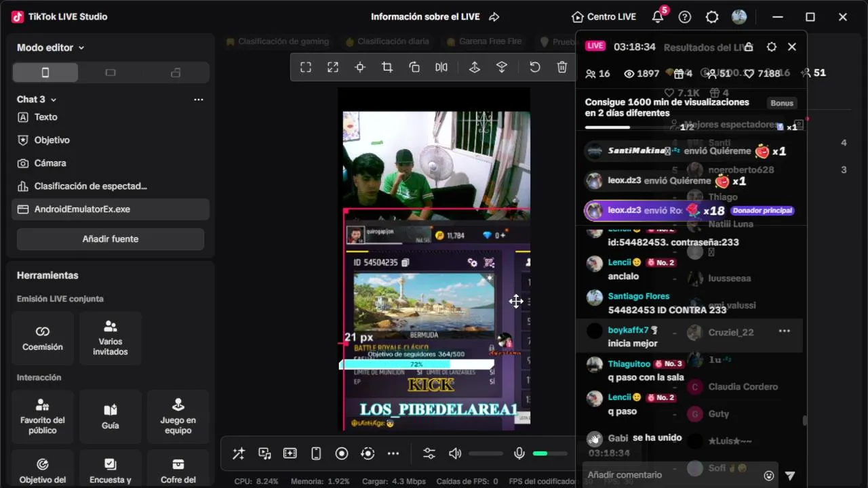Open Juego en equipo tool

(x=178, y=417)
